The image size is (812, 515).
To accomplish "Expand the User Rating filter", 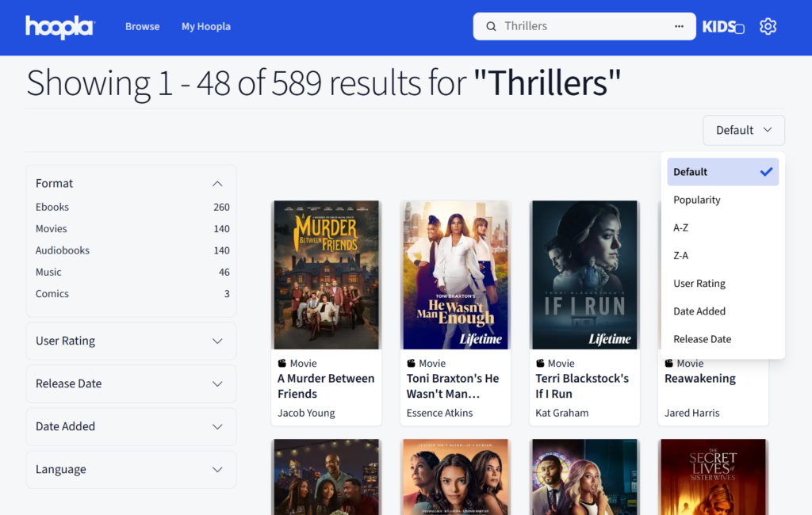I will click(217, 341).
